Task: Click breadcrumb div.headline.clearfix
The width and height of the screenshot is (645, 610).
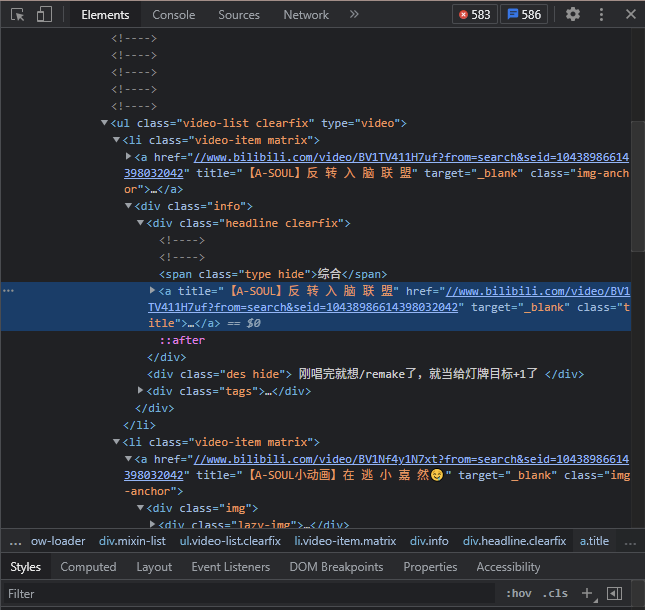Action: point(515,541)
